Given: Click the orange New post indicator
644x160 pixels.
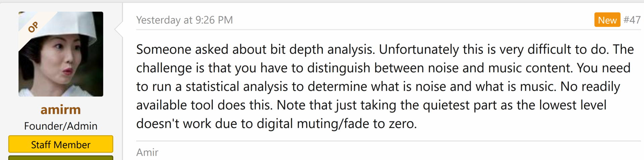Looking at the screenshot, I should point(607,20).
